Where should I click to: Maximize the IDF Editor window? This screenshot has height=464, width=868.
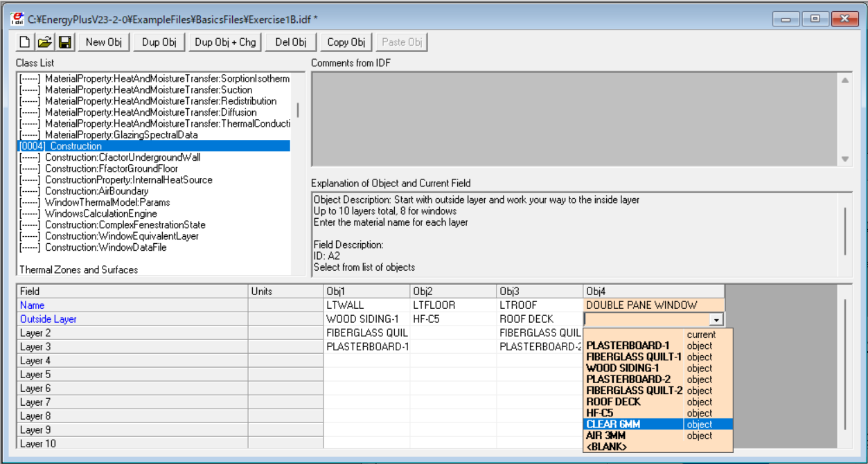tap(815, 19)
